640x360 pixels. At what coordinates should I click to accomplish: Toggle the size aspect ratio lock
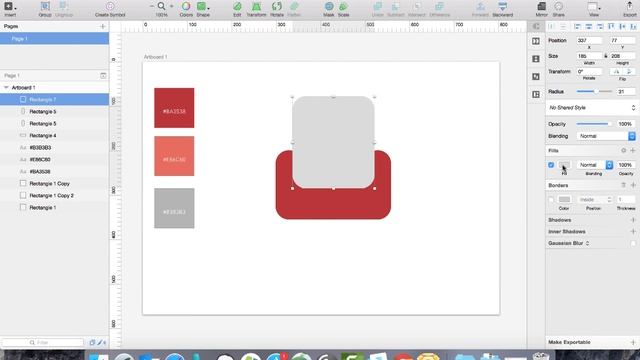606,56
